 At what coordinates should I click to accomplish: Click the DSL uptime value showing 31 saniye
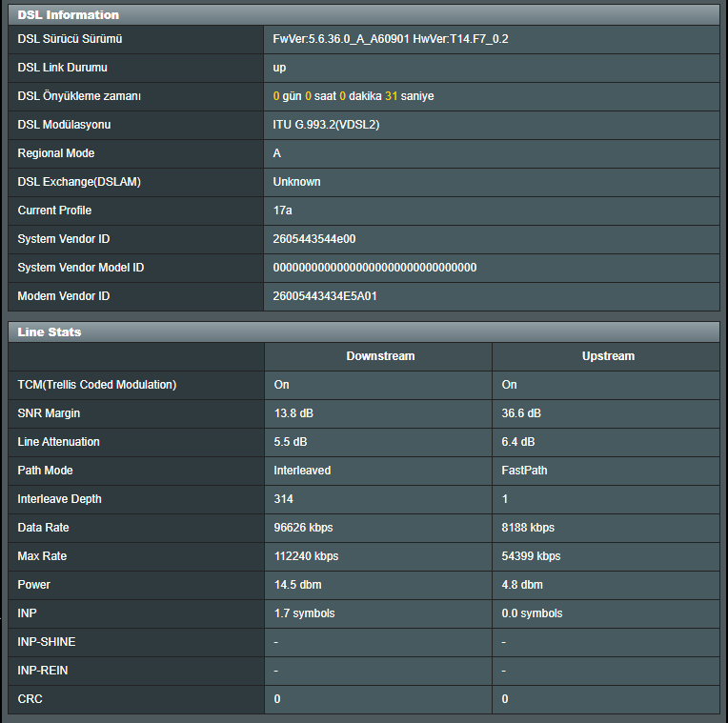(354, 96)
